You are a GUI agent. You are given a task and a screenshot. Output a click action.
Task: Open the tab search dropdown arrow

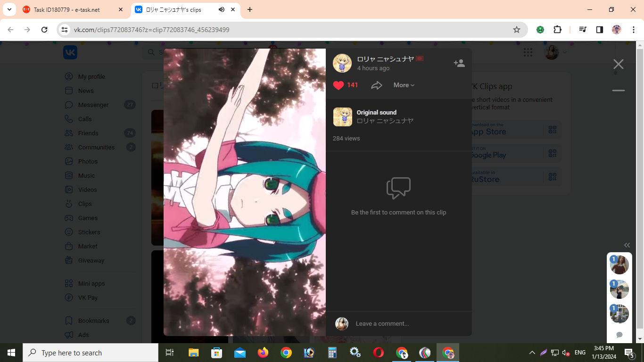pos(9,9)
